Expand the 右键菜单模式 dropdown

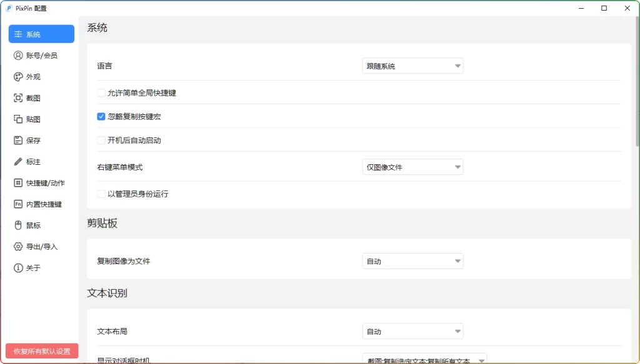pos(412,167)
